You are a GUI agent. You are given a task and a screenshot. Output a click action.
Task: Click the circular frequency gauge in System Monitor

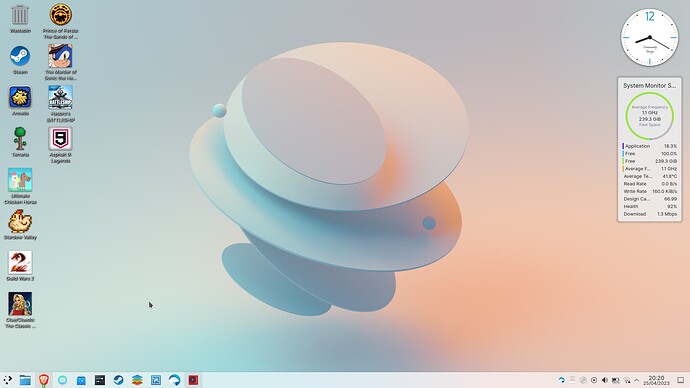coord(650,116)
